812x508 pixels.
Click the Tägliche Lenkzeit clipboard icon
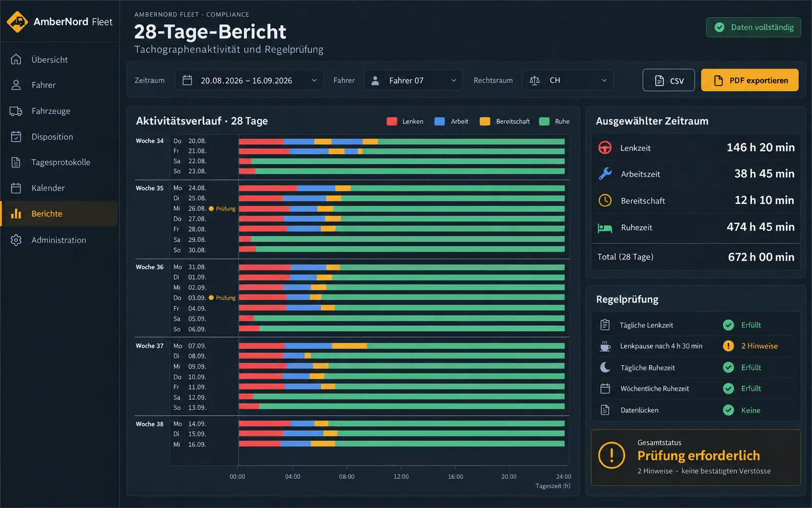pyautogui.click(x=605, y=325)
